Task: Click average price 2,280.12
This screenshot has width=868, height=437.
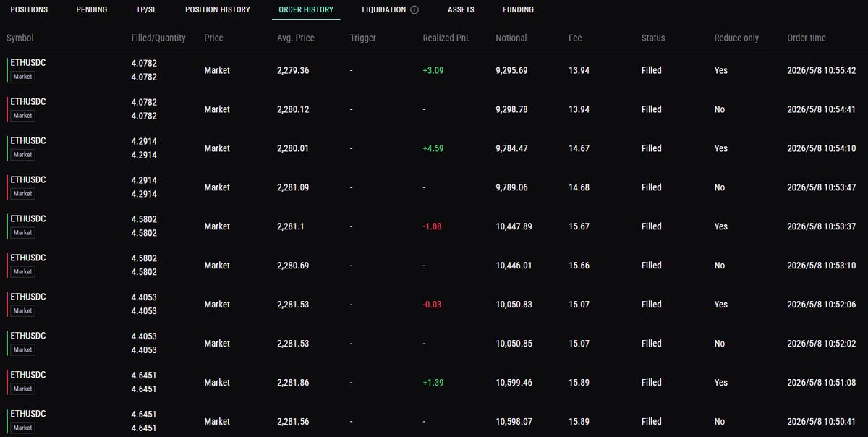Action: point(293,109)
